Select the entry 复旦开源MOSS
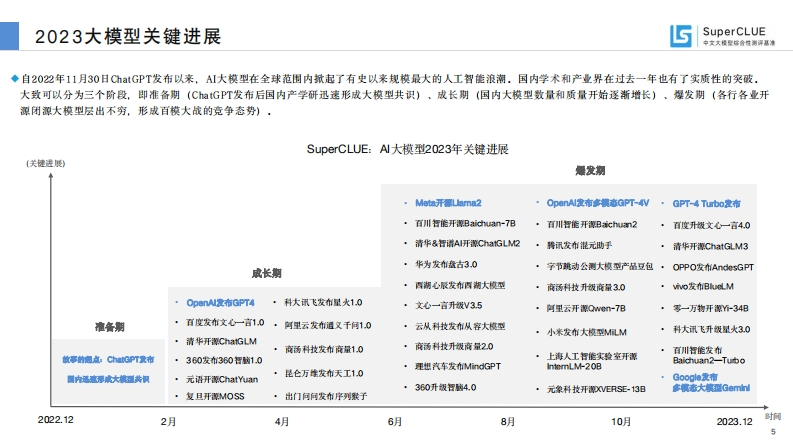This screenshot has width=793, height=446. tap(215, 396)
